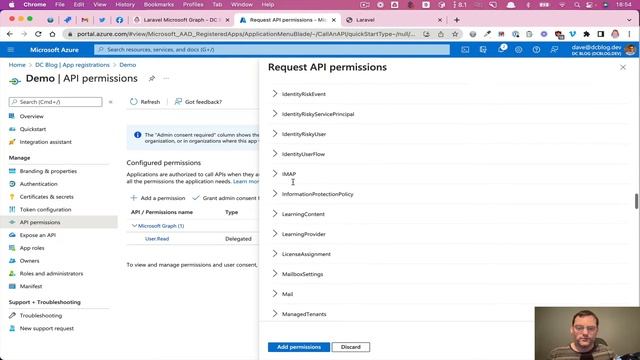Expand the Mail permission group
Viewport: 640px width, 360px height.
tap(275, 294)
